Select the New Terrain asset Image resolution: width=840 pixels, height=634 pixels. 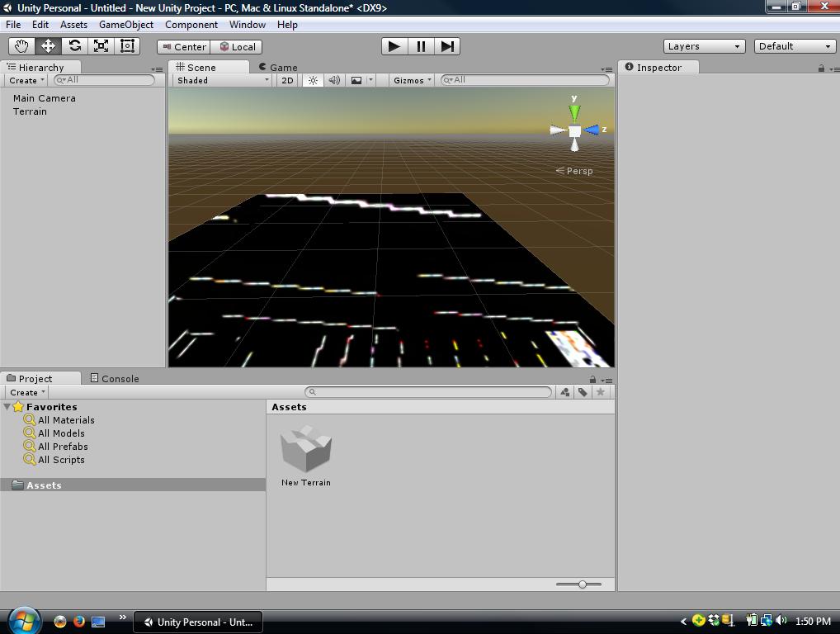coord(305,450)
